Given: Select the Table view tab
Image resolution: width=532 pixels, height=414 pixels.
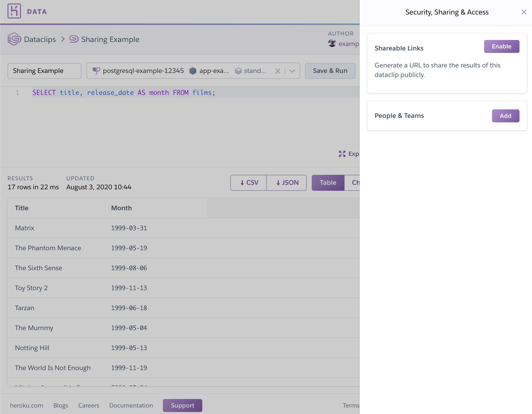Looking at the screenshot, I should point(328,182).
